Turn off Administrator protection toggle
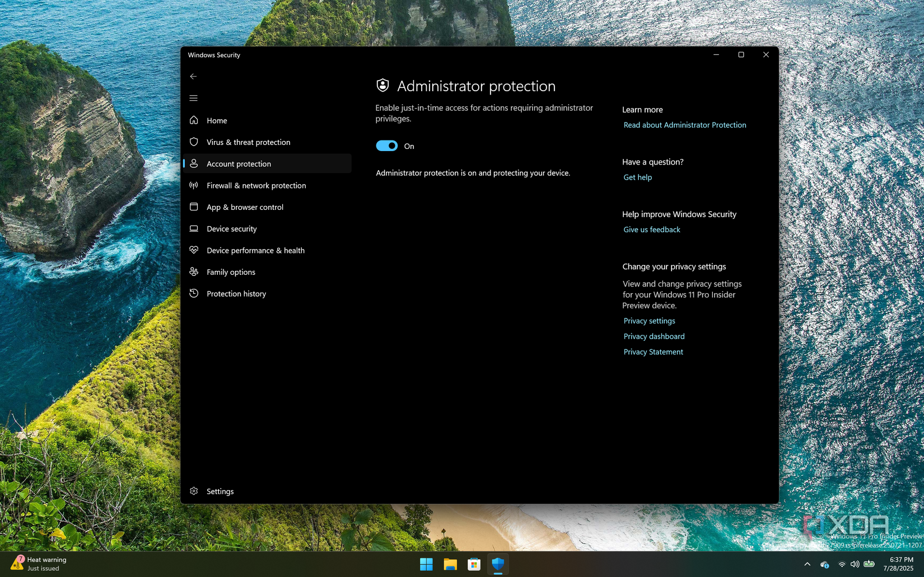Image resolution: width=924 pixels, height=577 pixels. pos(386,146)
